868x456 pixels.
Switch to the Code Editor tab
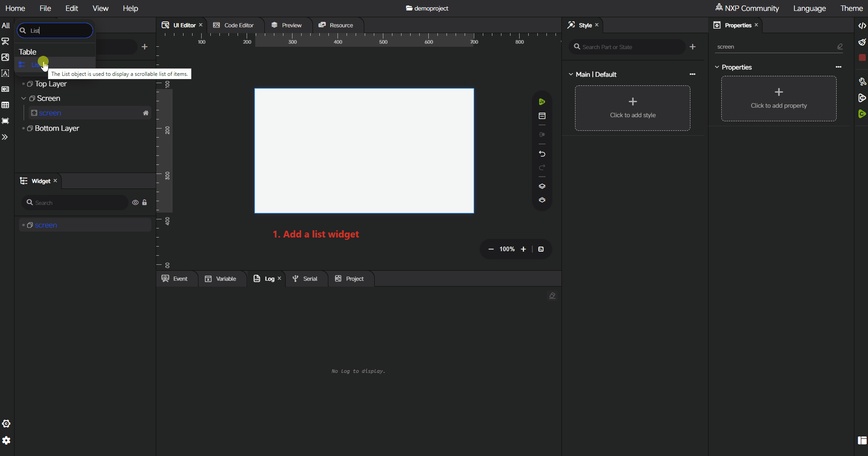tap(233, 25)
